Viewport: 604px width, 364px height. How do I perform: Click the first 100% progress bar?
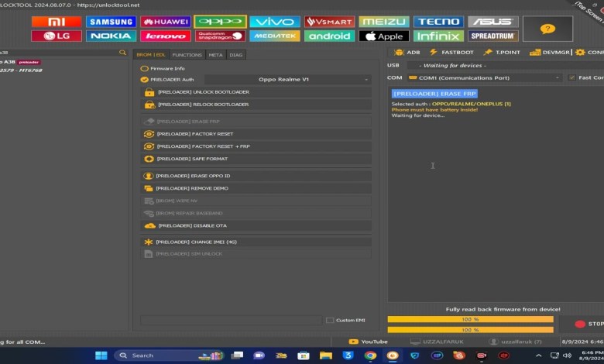coord(470,319)
